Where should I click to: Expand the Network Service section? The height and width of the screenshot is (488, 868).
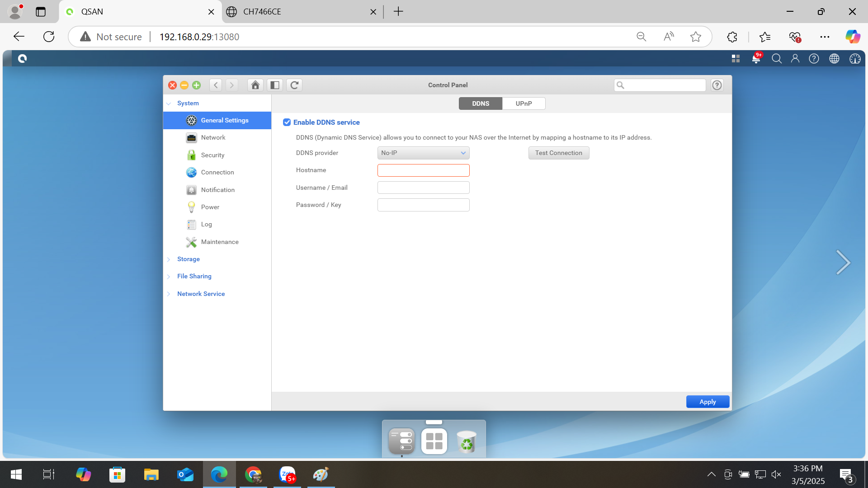click(x=201, y=294)
